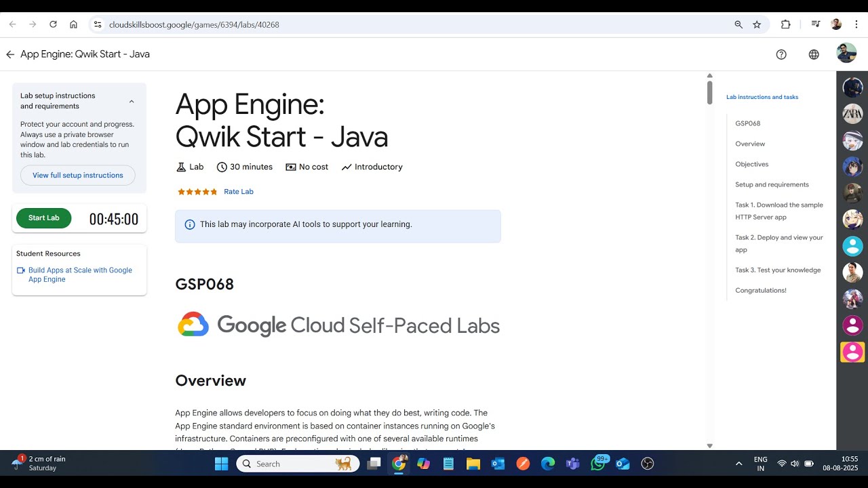Screen dimensions: 868x488
Task: Open the Skills Boost account avatar
Action: point(846,53)
